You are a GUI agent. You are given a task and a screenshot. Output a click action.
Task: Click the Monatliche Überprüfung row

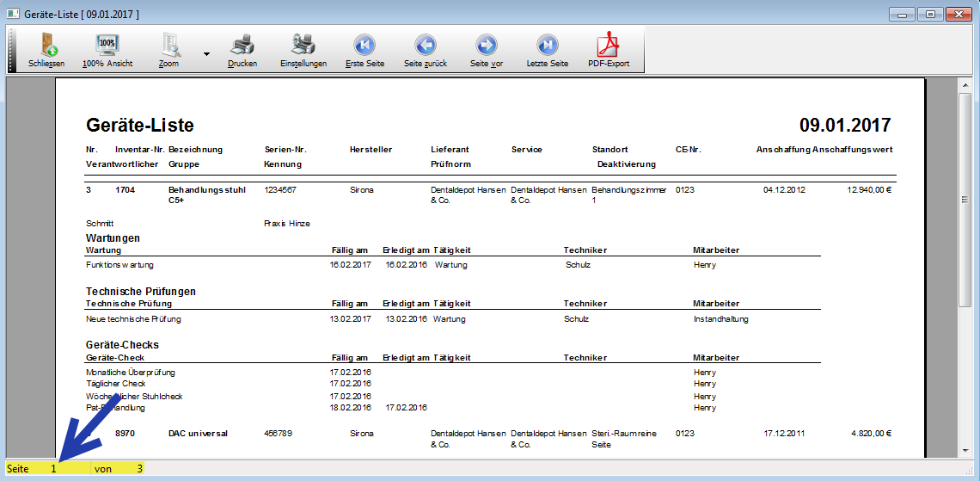click(x=452, y=373)
